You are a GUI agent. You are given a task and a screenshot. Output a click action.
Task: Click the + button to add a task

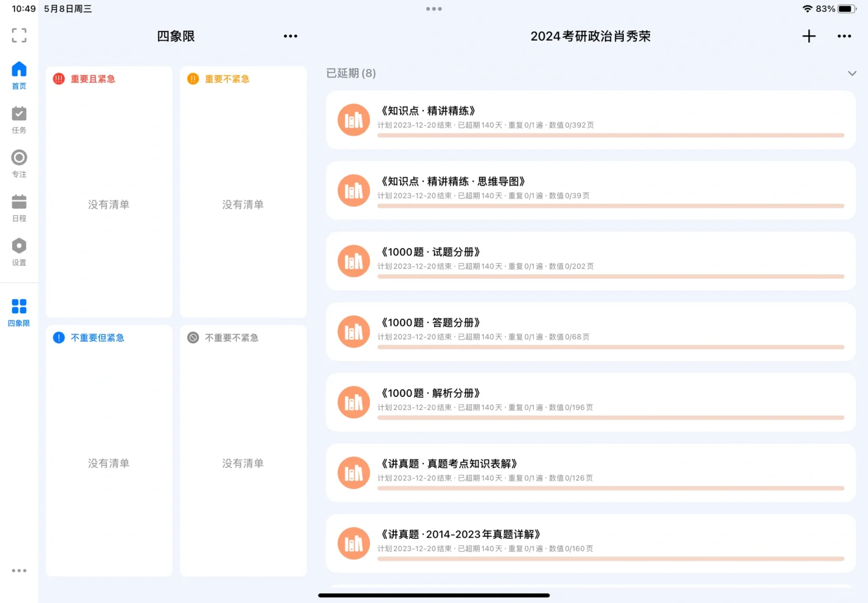tap(808, 36)
